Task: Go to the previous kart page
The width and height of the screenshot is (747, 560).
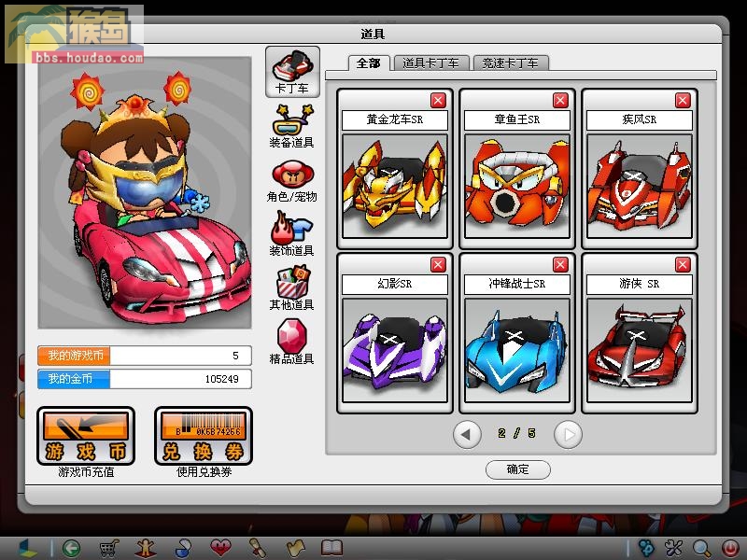Action: (467, 434)
